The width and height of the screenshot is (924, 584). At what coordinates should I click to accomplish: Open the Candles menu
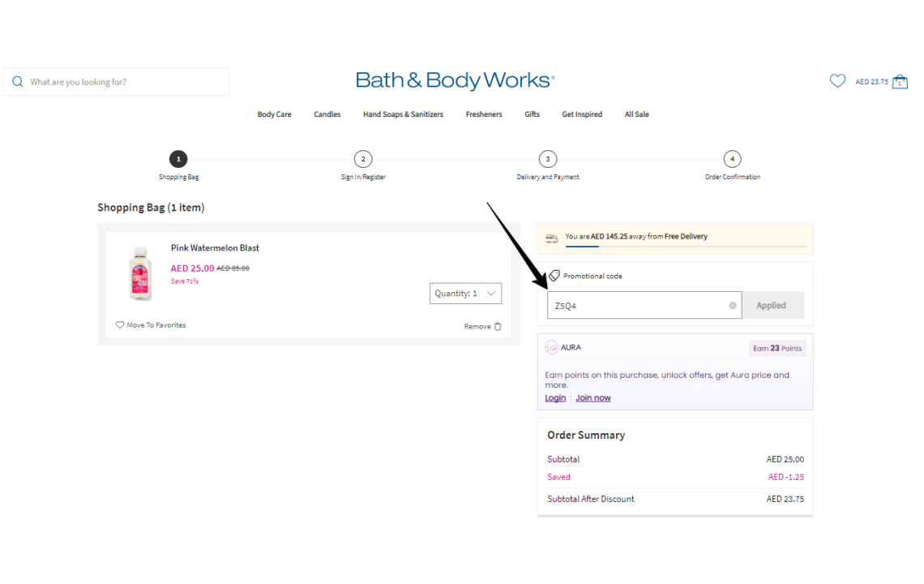[327, 114]
